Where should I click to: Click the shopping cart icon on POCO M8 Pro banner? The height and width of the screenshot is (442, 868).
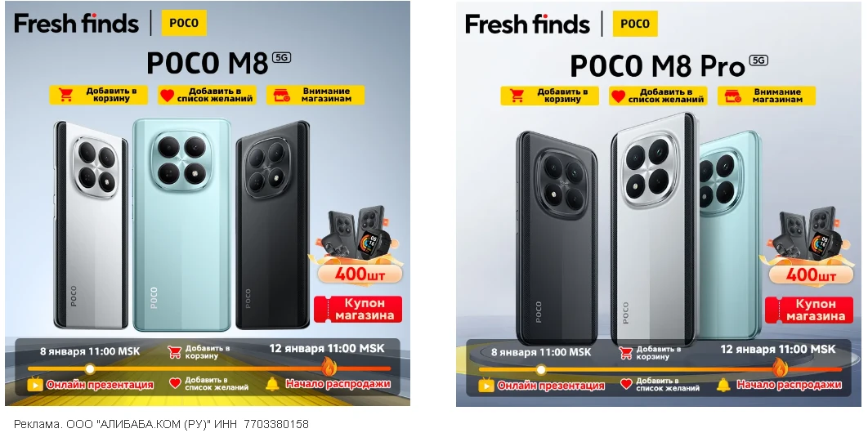pyautogui.click(x=517, y=96)
